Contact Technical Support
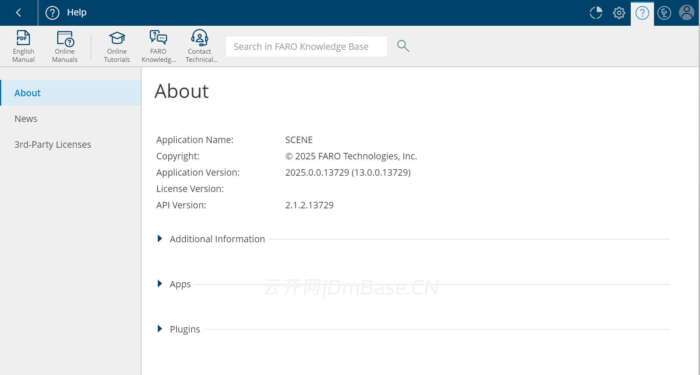 tap(200, 46)
